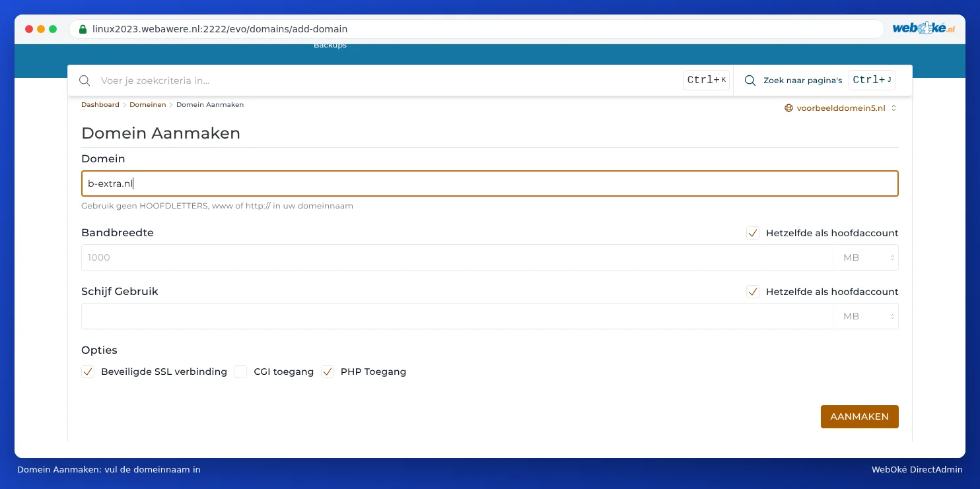Enable the CGI toegang checkbox
The width and height of the screenshot is (980, 489).
(240, 372)
